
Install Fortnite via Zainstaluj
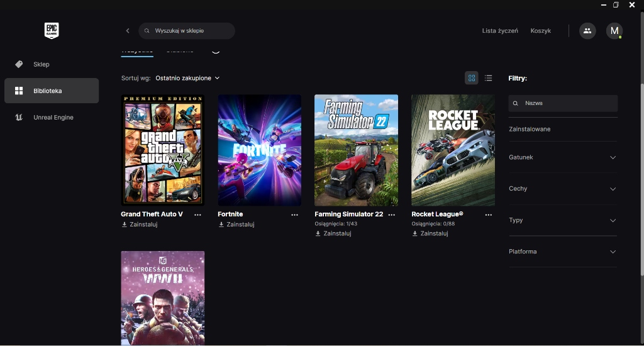coord(236,225)
